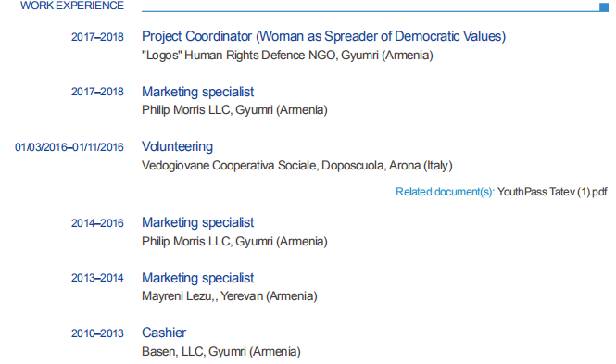Select the first 2017–2018 date label

tap(97, 37)
